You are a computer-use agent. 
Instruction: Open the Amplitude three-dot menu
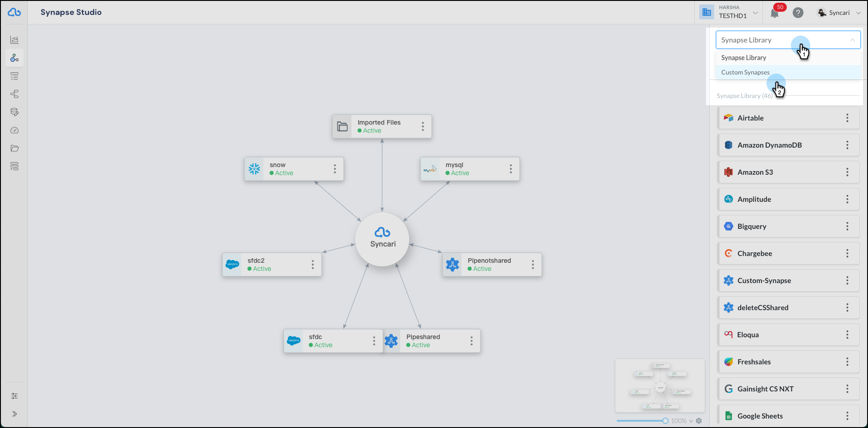click(847, 199)
